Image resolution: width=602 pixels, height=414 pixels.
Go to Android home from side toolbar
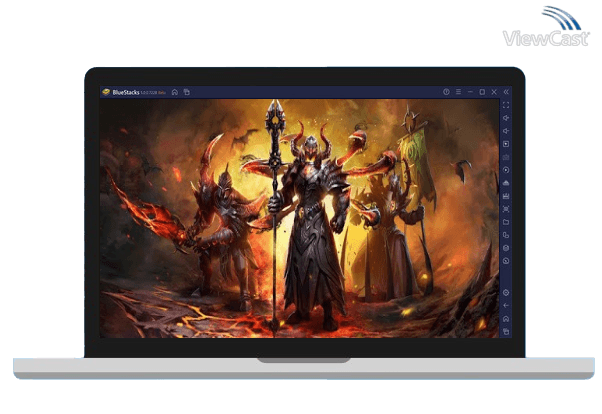(x=506, y=318)
